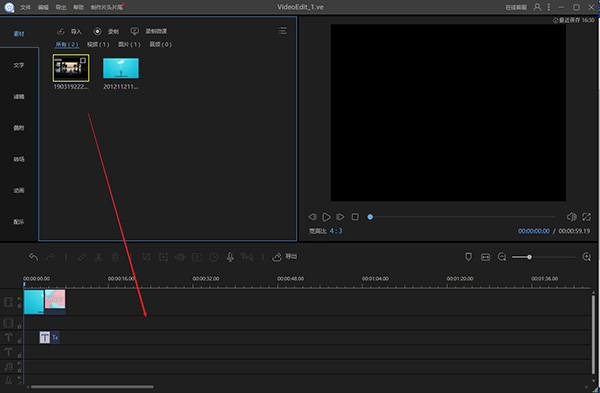Click the 导出 export button in toolbar
The width and height of the screenshot is (600, 393).
click(285, 257)
